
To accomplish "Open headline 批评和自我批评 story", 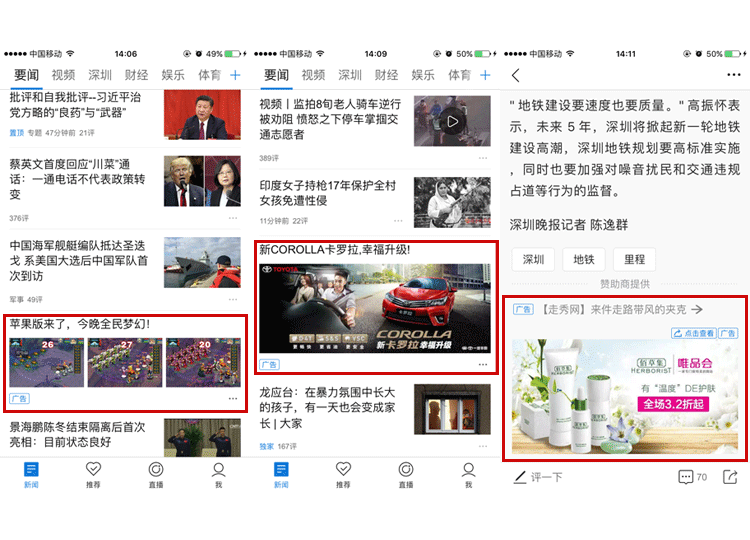I will tap(76, 105).
